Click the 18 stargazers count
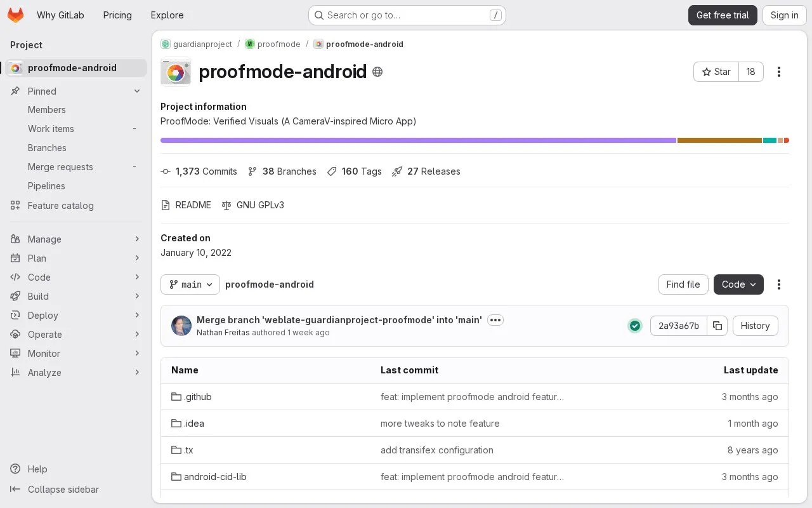Viewport: 812px width, 508px height. (x=751, y=72)
